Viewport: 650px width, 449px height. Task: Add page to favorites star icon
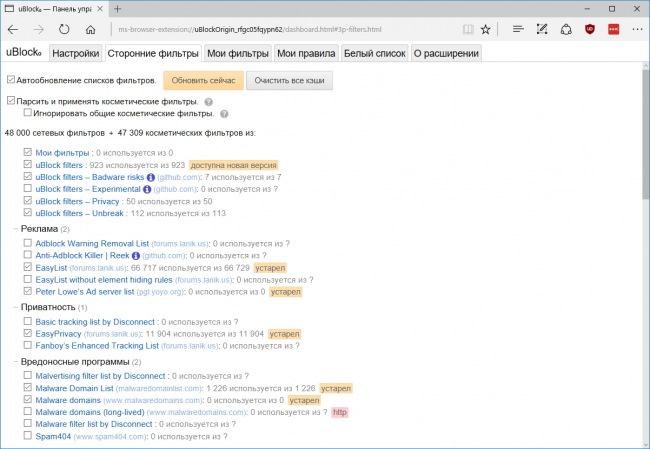tap(485, 29)
